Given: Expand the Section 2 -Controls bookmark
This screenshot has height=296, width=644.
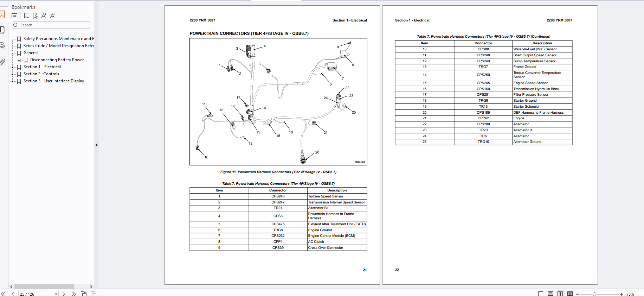Looking at the screenshot, I should click(x=13, y=74).
